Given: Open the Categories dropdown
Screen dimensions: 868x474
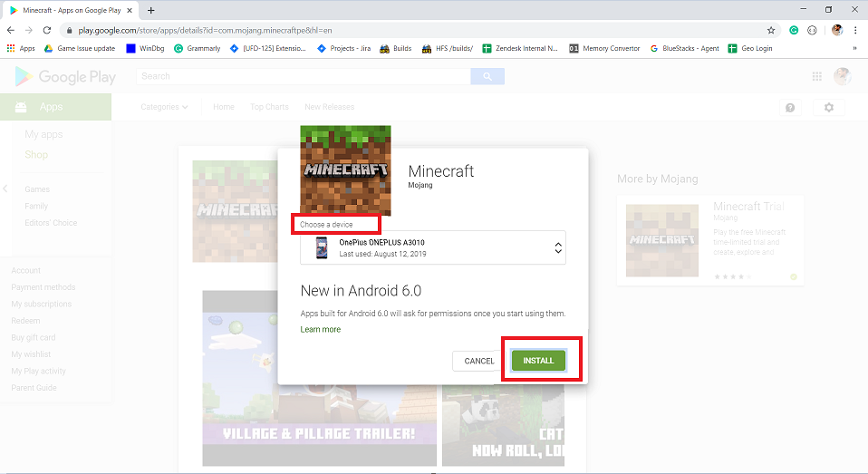Looking at the screenshot, I should click(x=164, y=107).
